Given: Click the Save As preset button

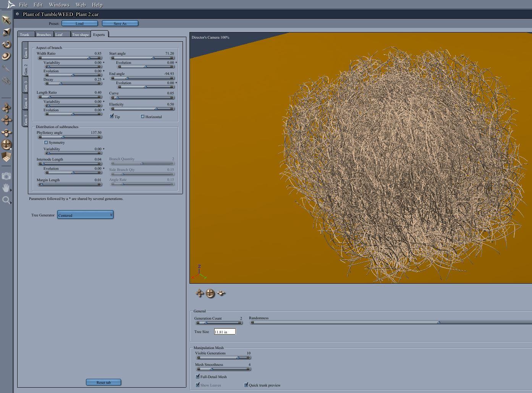Looking at the screenshot, I should tap(120, 23).
